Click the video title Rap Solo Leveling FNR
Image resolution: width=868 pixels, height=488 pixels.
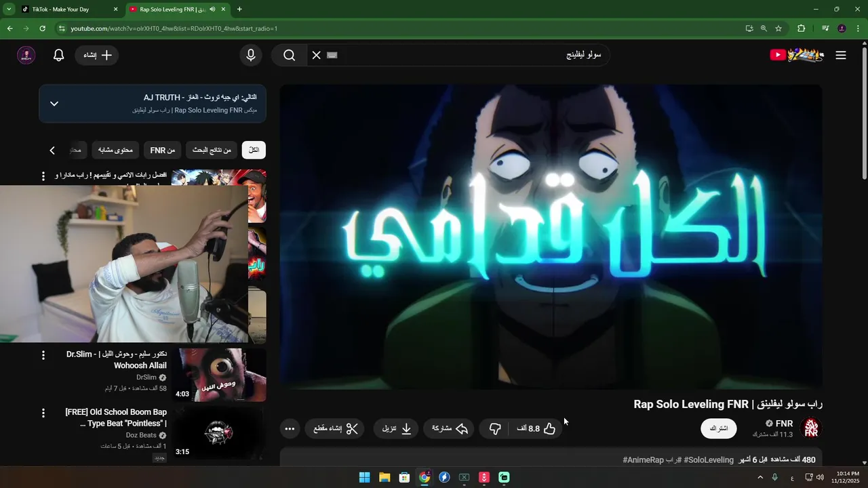click(x=728, y=404)
